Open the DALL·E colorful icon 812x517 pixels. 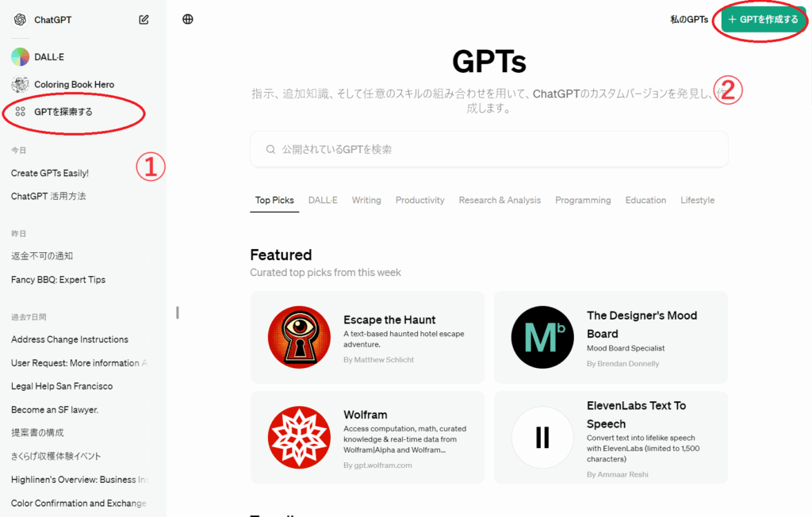tap(20, 57)
